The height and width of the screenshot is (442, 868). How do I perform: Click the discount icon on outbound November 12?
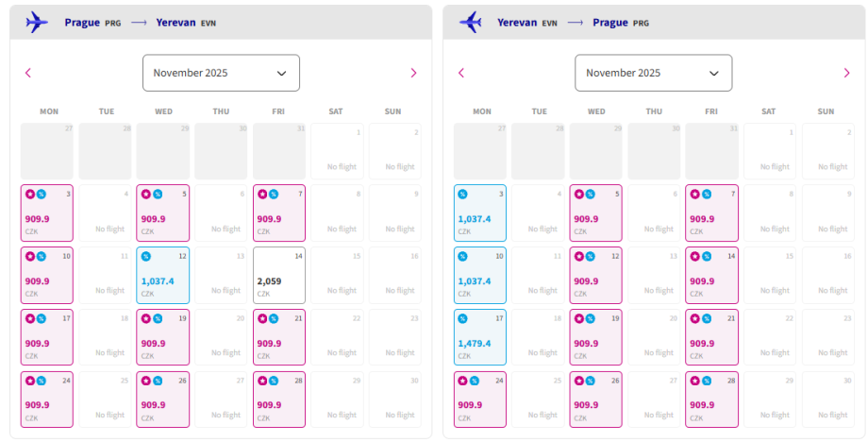(x=146, y=256)
